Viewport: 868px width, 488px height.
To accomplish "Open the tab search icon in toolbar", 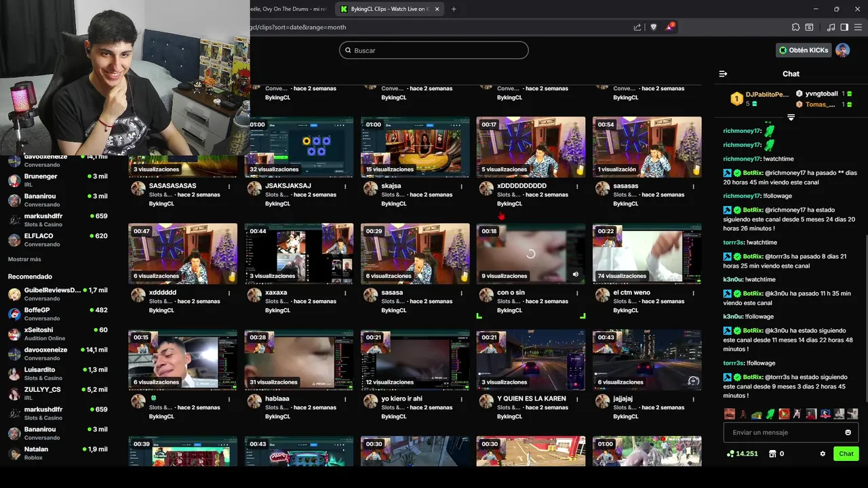I will (809, 27).
